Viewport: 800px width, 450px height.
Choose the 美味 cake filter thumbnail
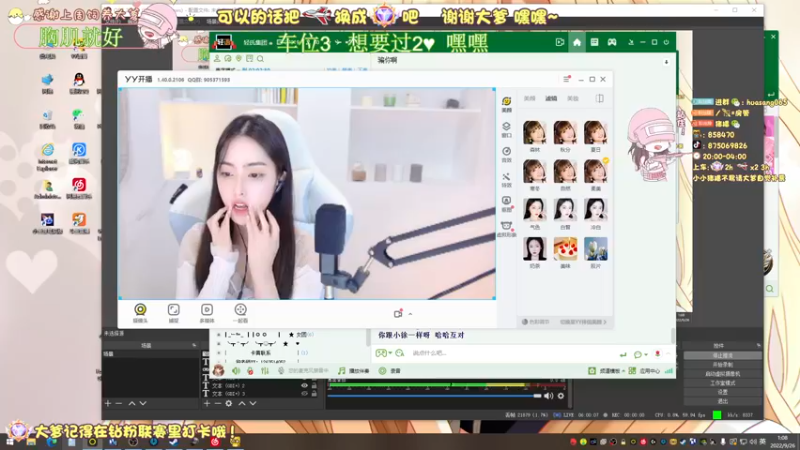click(565, 249)
